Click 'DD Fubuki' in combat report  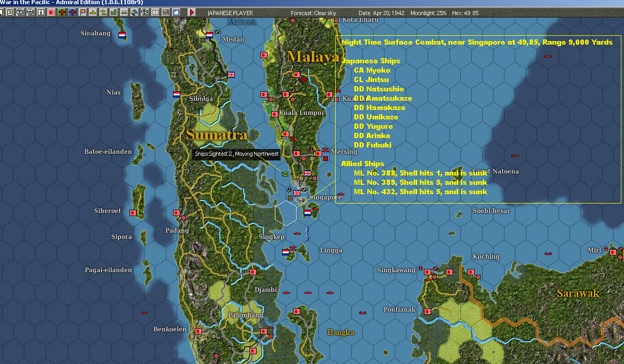373,145
